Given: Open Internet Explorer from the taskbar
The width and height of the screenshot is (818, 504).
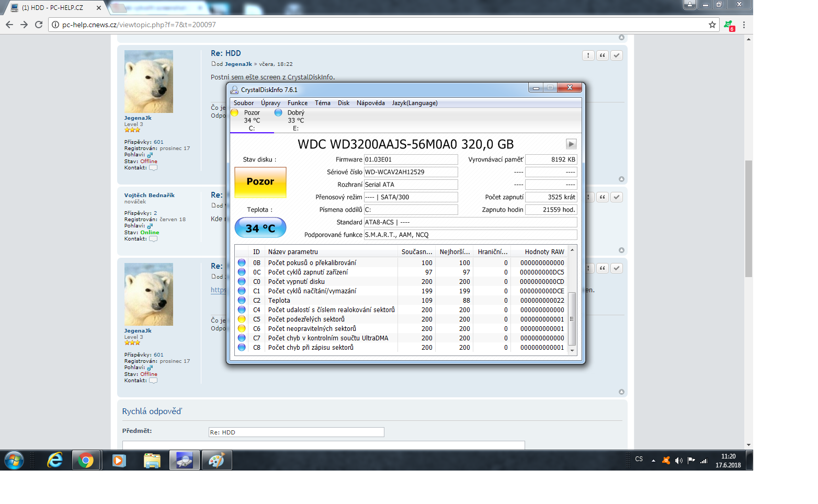Looking at the screenshot, I should [x=55, y=461].
